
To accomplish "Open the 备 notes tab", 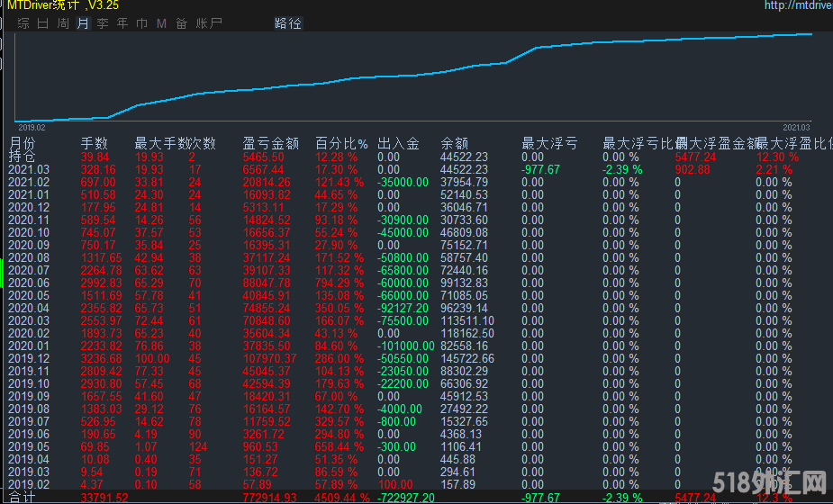I will coord(182,23).
